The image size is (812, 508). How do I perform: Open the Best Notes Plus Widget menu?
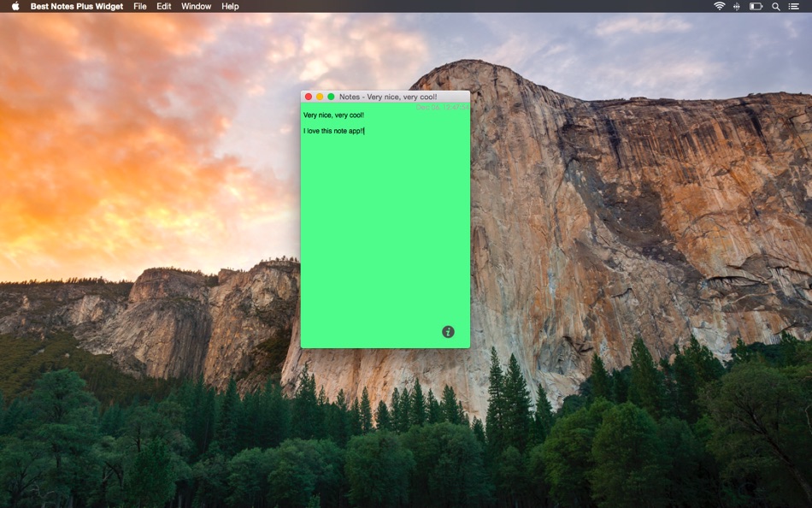point(77,6)
